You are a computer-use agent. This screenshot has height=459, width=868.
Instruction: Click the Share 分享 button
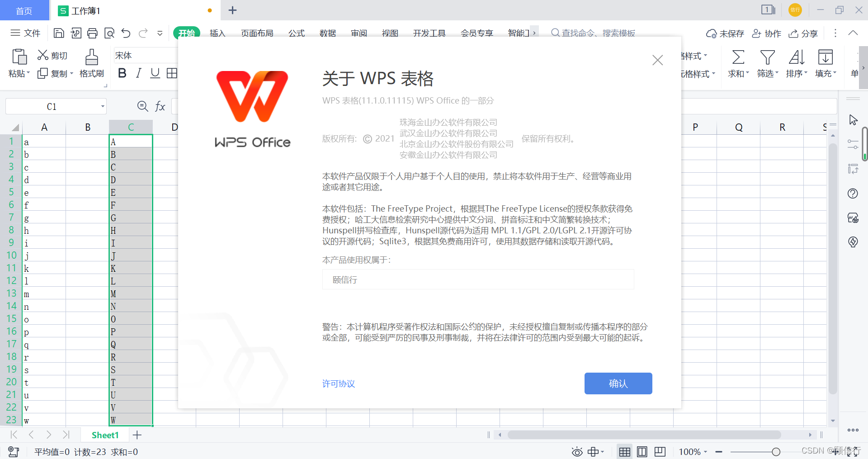coord(803,33)
